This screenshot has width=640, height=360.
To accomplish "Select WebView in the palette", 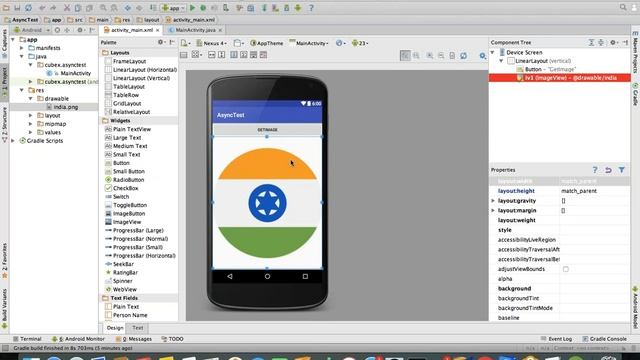I will pyautogui.click(x=121, y=289).
